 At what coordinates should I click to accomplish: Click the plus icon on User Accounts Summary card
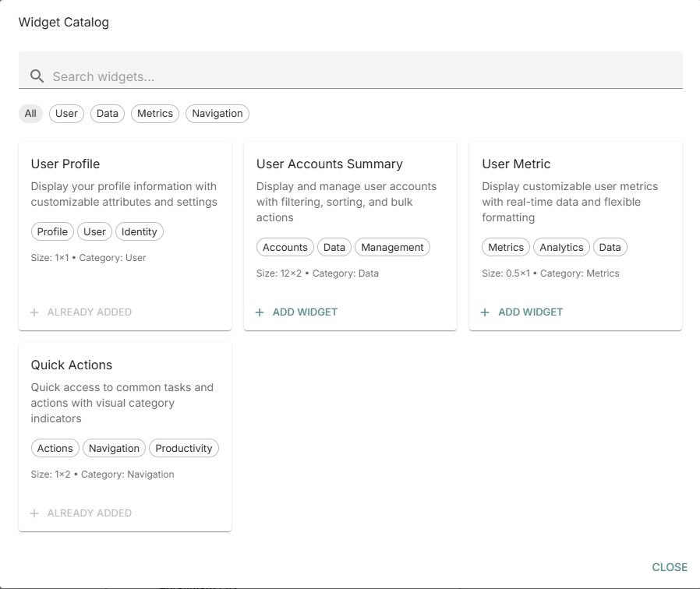[x=259, y=312]
